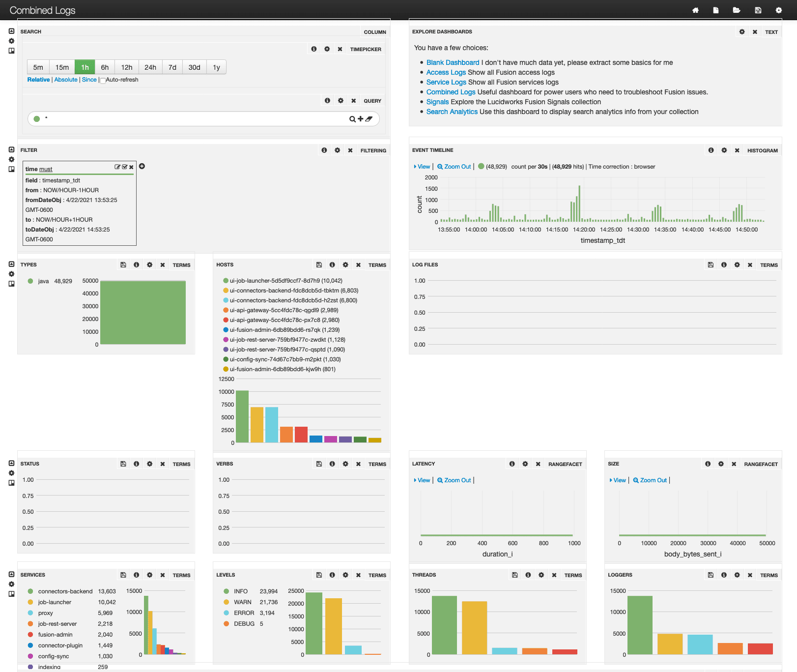Viewport: 797px width, 672px height.
Task: Toggle the time must filter on or off
Action: pos(124,167)
